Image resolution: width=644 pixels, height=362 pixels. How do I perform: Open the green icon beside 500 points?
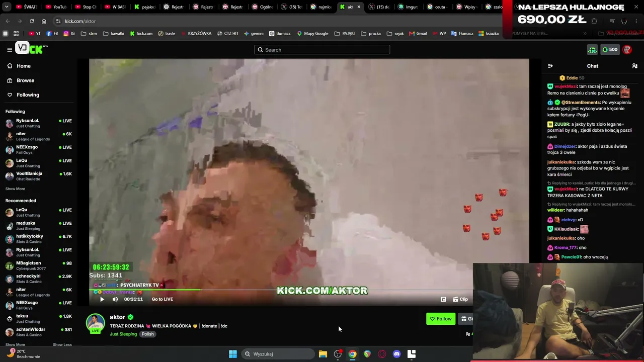pyautogui.click(x=592, y=50)
